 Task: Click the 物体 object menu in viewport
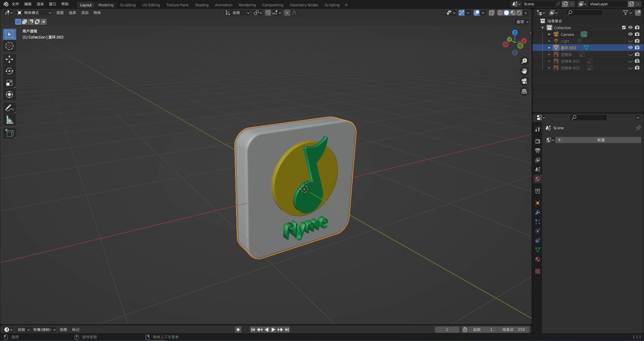pyautogui.click(x=97, y=13)
